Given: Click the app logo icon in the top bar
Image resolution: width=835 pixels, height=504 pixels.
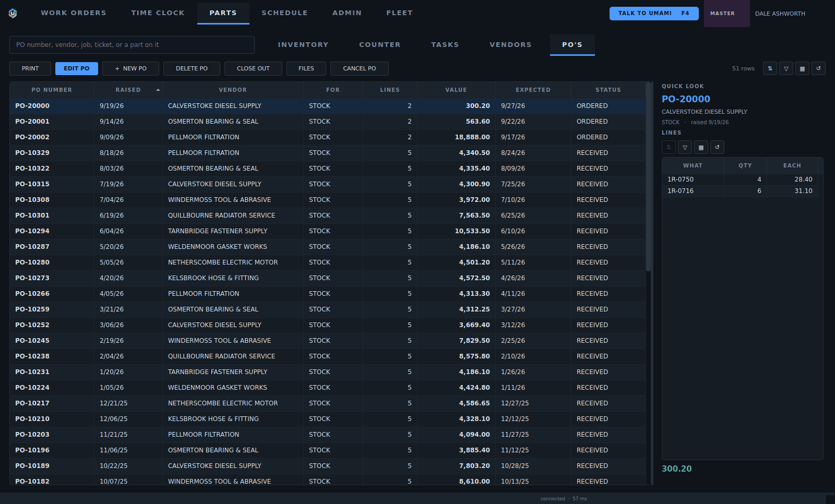Looking at the screenshot, I should (x=13, y=13).
